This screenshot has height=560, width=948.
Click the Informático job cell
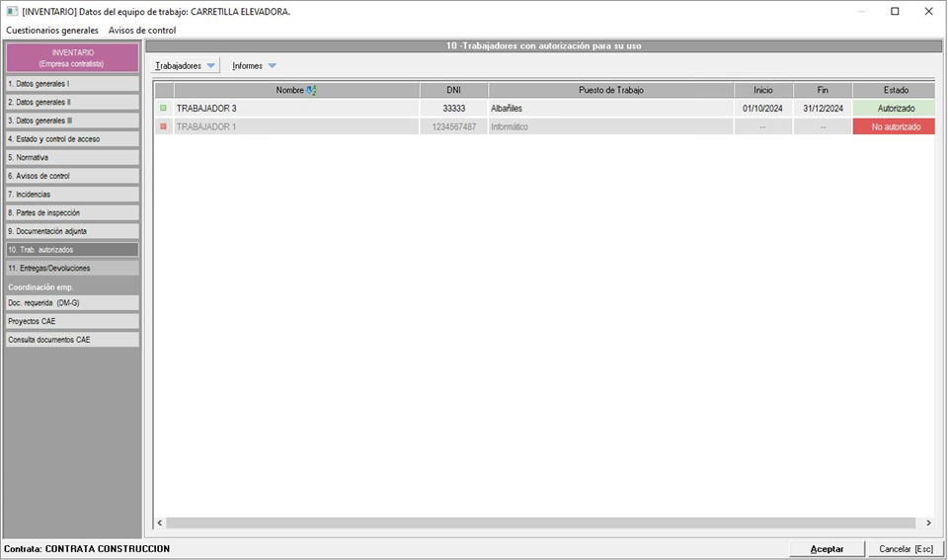point(610,127)
